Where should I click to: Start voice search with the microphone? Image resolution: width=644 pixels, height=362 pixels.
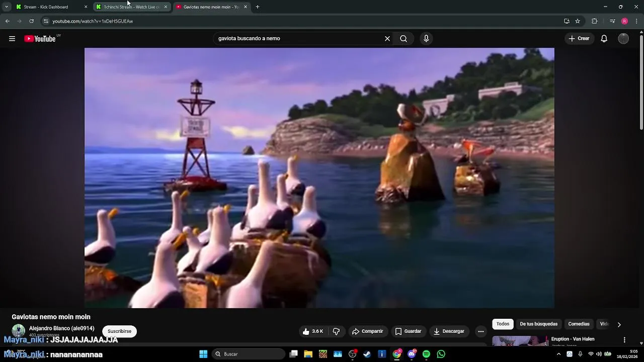tap(426, 39)
